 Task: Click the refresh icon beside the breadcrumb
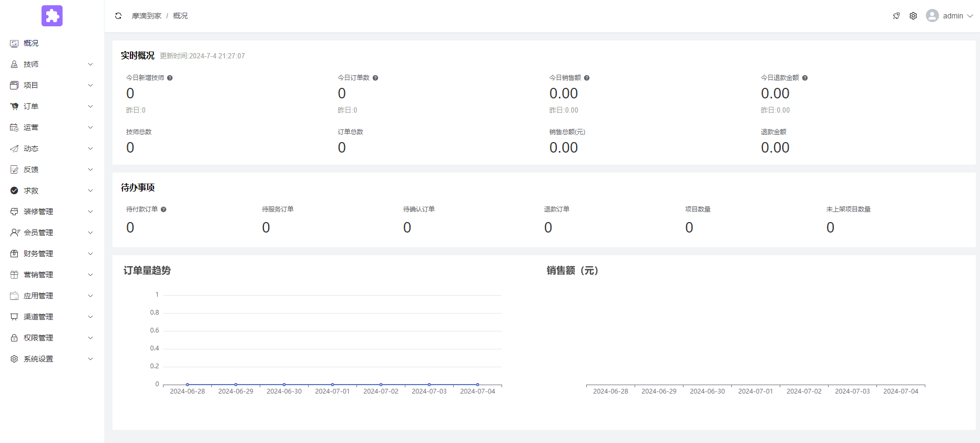point(118,16)
